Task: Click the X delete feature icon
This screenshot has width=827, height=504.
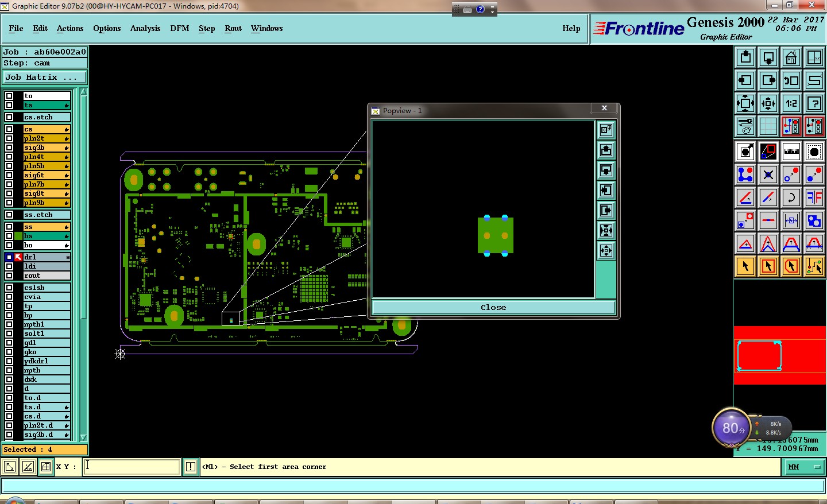Action: click(x=768, y=175)
